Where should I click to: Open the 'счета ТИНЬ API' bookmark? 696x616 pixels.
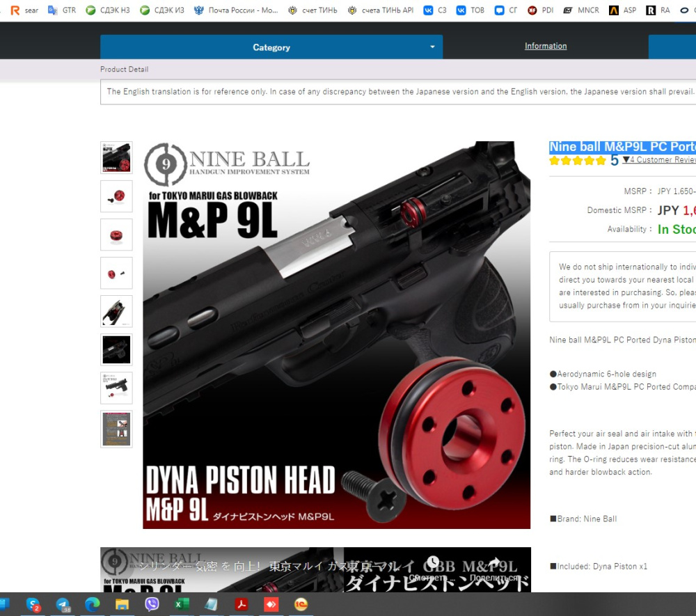pyautogui.click(x=381, y=10)
